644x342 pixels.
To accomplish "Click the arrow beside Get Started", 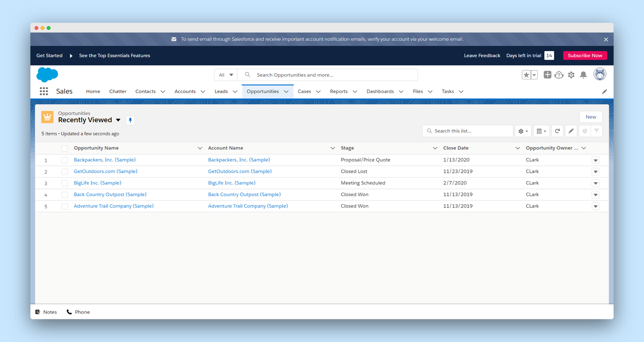I will tap(71, 56).
